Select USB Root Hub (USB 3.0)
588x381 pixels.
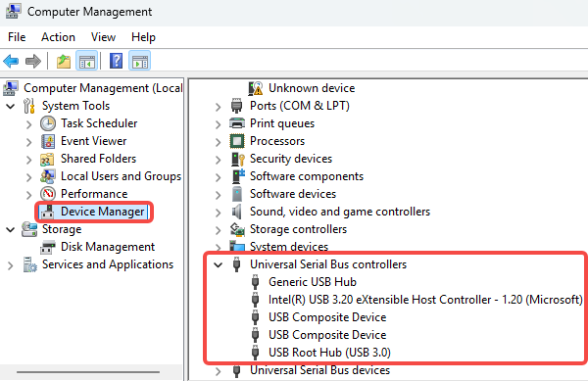329,353
